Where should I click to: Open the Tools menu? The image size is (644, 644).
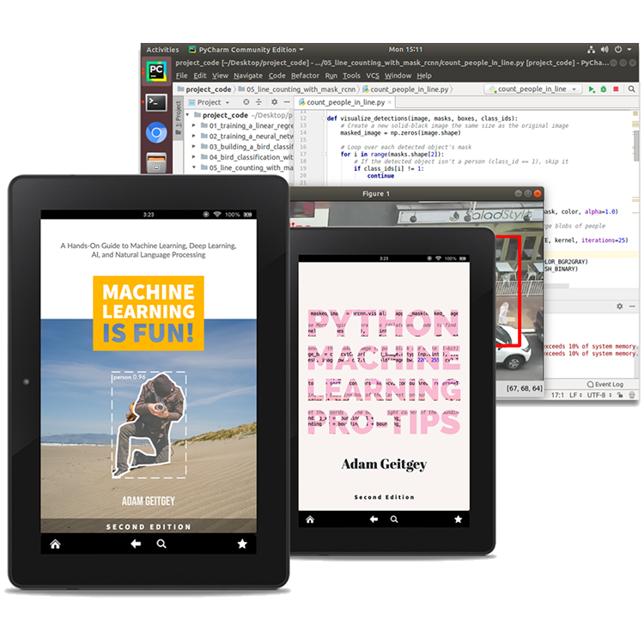click(351, 76)
